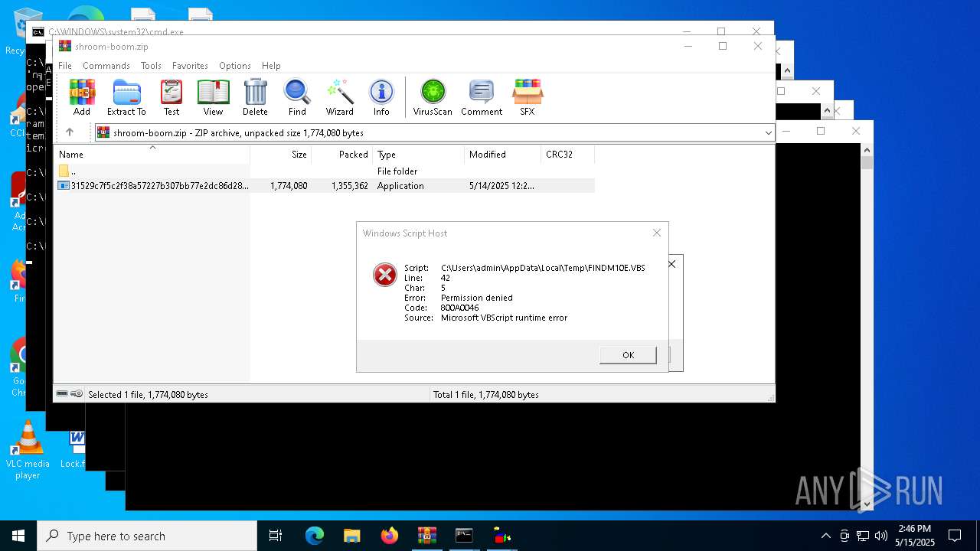Expand the archive path dropdown
This screenshot has height=551, width=980.
tap(768, 133)
